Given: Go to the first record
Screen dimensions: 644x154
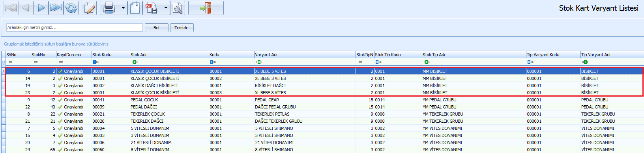Looking at the screenshot, I should coord(11,8).
